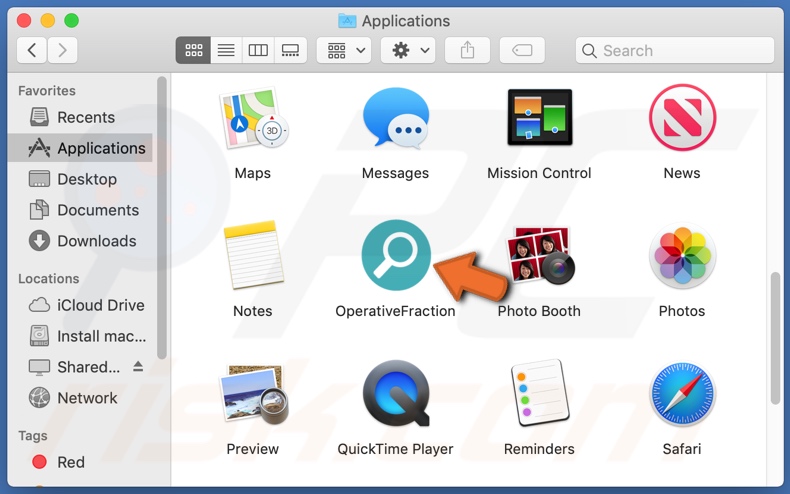Launch Safari browser icon
Image resolution: width=790 pixels, height=494 pixels.
[x=682, y=394]
